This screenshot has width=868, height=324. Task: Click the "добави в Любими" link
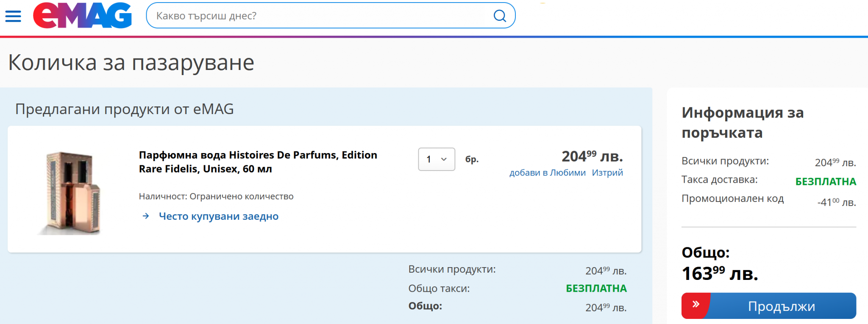coord(547,173)
